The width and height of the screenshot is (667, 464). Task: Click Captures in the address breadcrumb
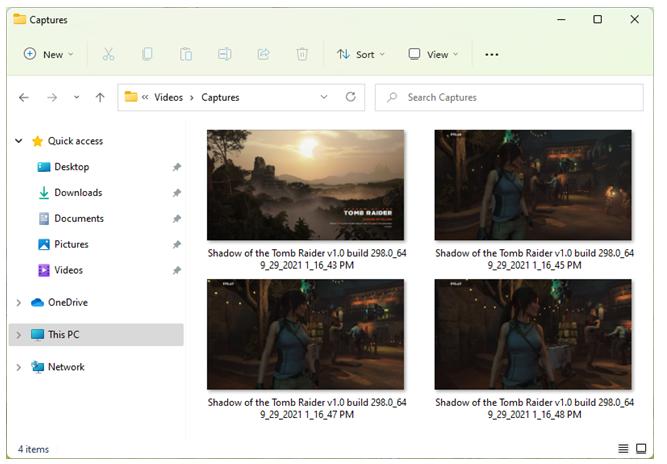coord(220,97)
